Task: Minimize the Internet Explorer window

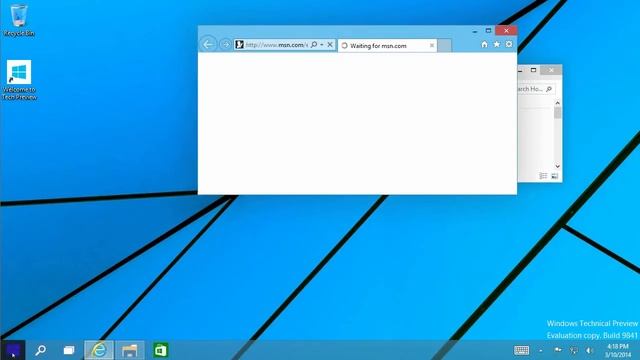Action: click(x=475, y=31)
